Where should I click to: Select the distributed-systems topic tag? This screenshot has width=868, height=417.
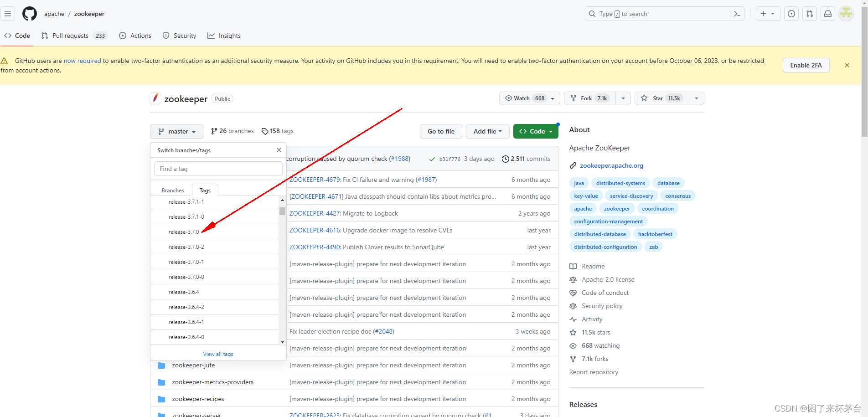click(x=620, y=183)
